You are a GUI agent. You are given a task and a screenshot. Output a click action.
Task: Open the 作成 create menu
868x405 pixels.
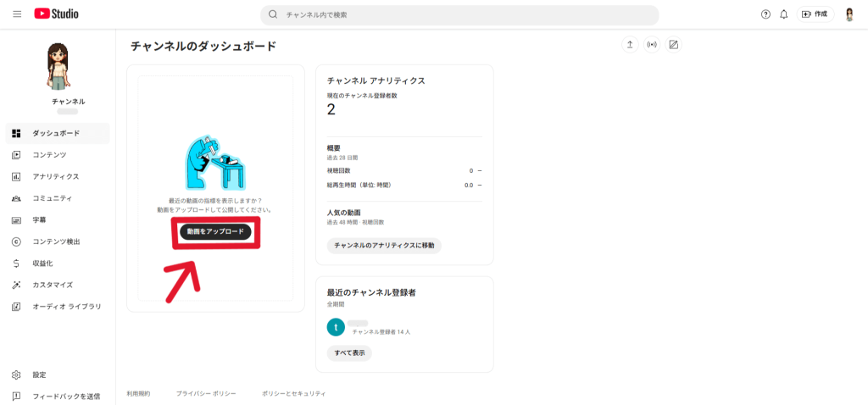pyautogui.click(x=815, y=14)
